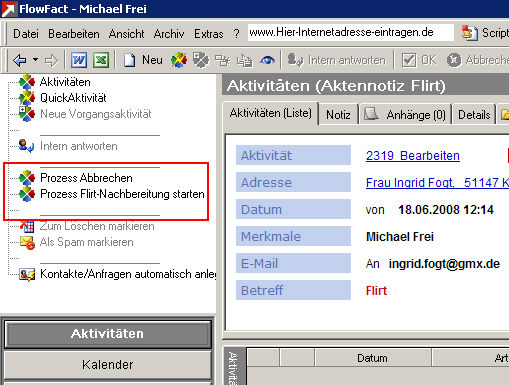Image resolution: width=509 pixels, height=385 pixels.
Task: Click the forward navigation arrow
Action: (51, 60)
